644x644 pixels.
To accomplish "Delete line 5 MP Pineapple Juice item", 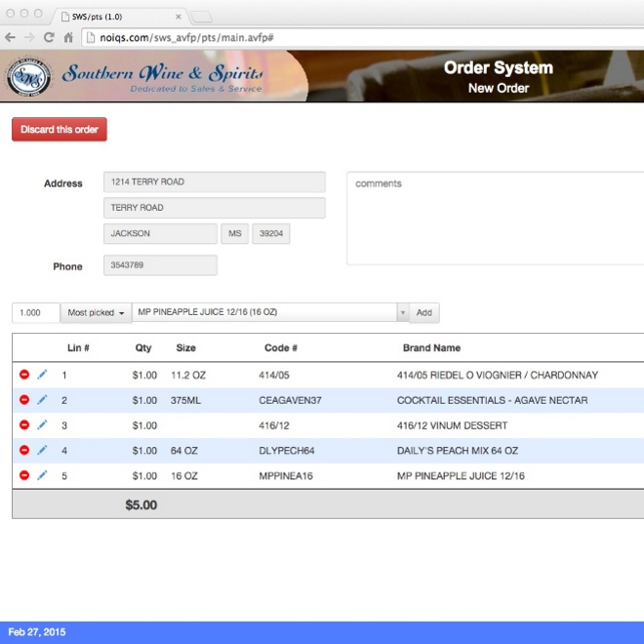I will pos(24,476).
